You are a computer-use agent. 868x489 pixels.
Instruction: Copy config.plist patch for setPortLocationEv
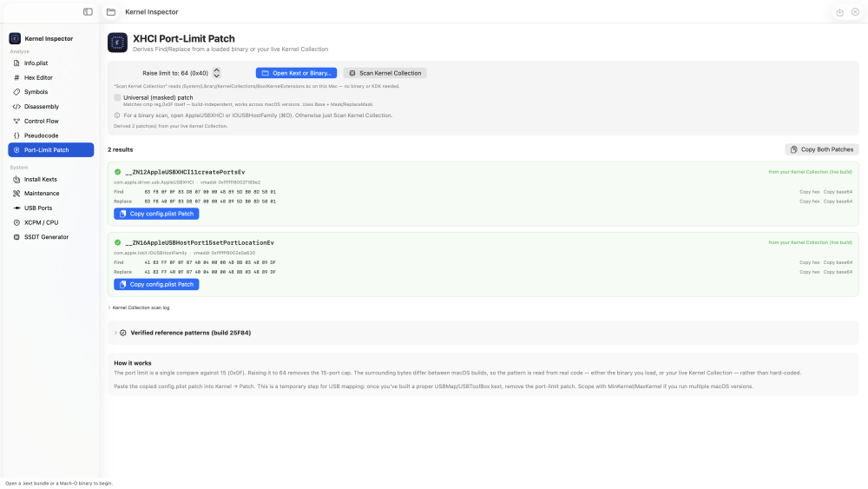click(x=156, y=284)
